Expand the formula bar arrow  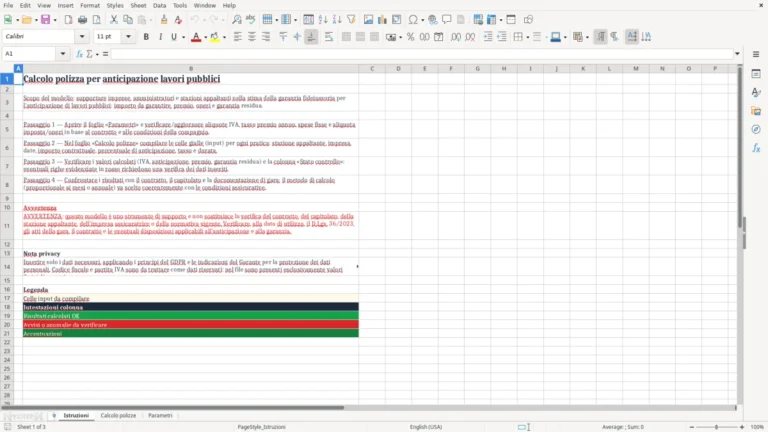click(x=737, y=54)
